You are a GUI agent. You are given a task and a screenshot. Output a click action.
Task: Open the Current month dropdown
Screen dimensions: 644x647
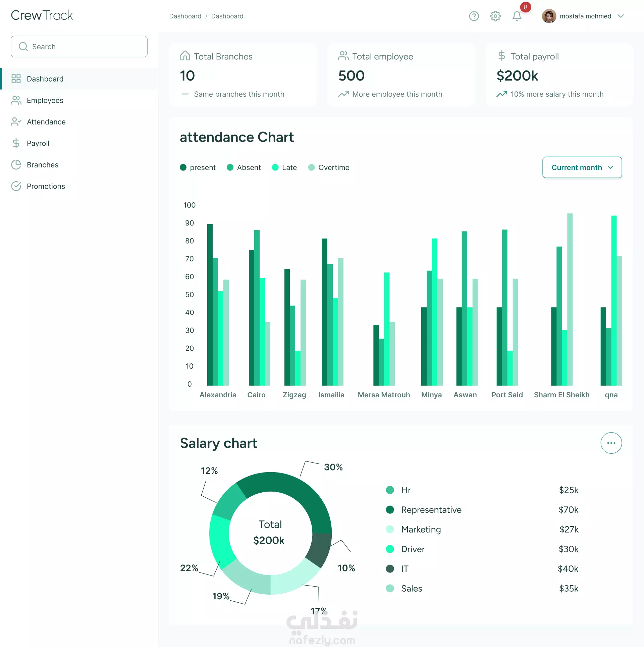coord(582,167)
